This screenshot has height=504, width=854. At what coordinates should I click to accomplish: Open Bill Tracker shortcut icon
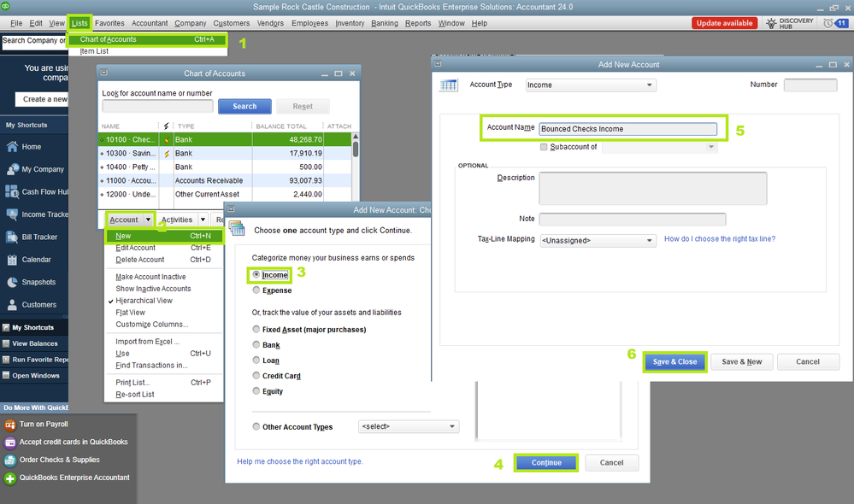12,237
